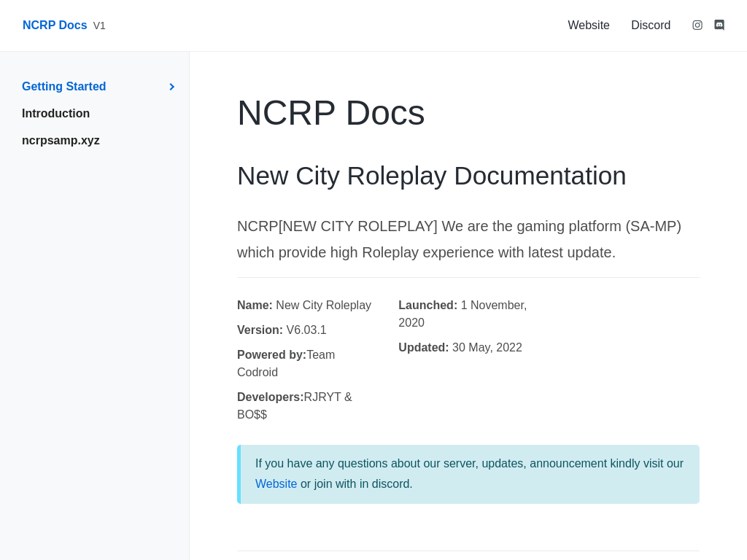Open the Discord nav item

(x=650, y=26)
